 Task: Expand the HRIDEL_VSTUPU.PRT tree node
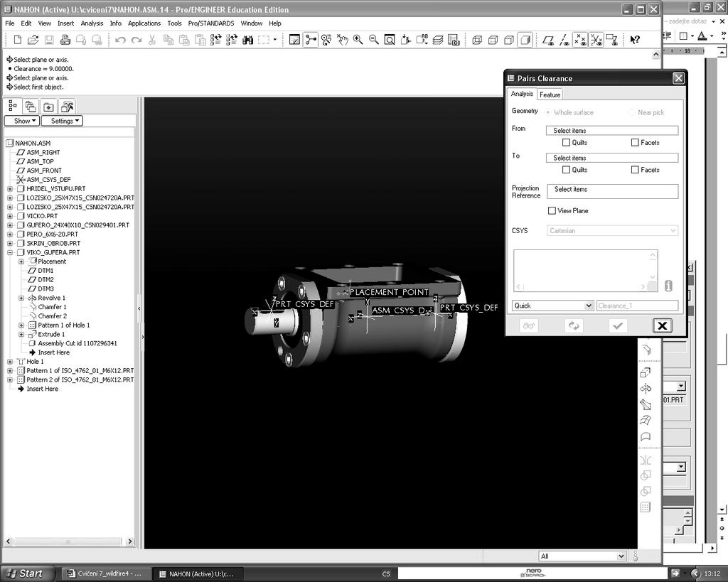[10, 189]
